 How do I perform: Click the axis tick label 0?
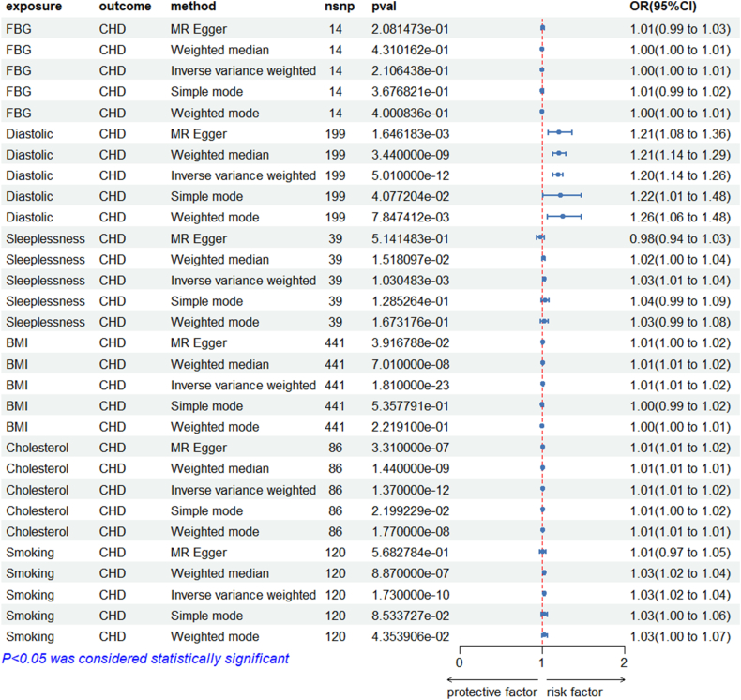pos(459,662)
